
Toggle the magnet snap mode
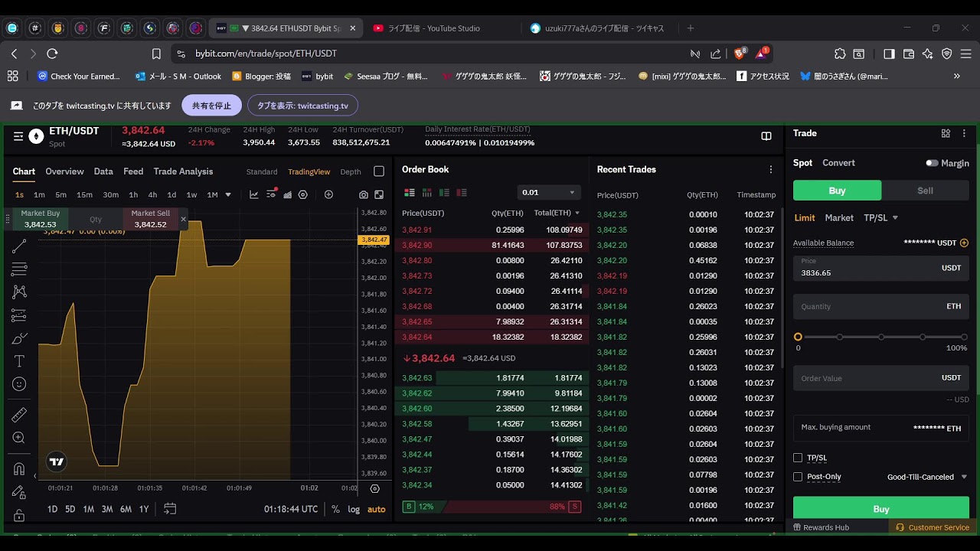pos(19,468)
